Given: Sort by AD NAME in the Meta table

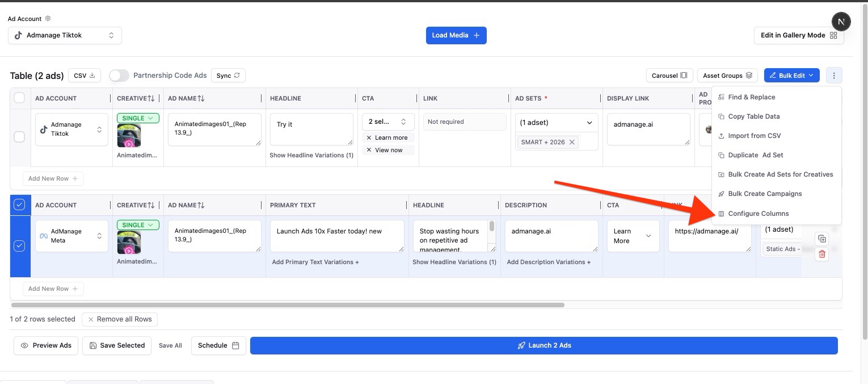Looking at the screenshot, I should point(201,205).
